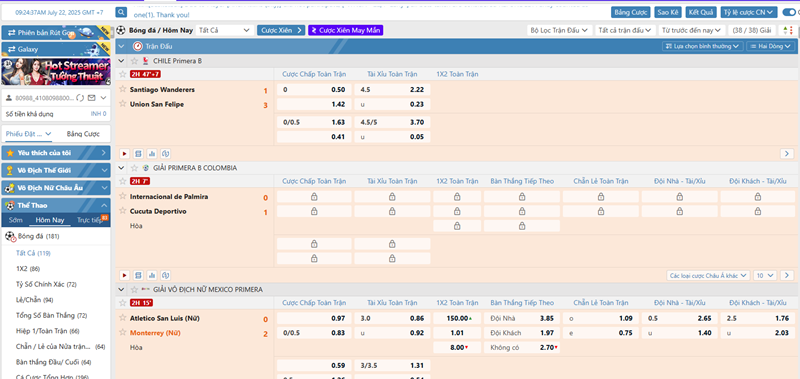
Task: Open Hai Dòng layout dropdown
Action: [771, 46]
